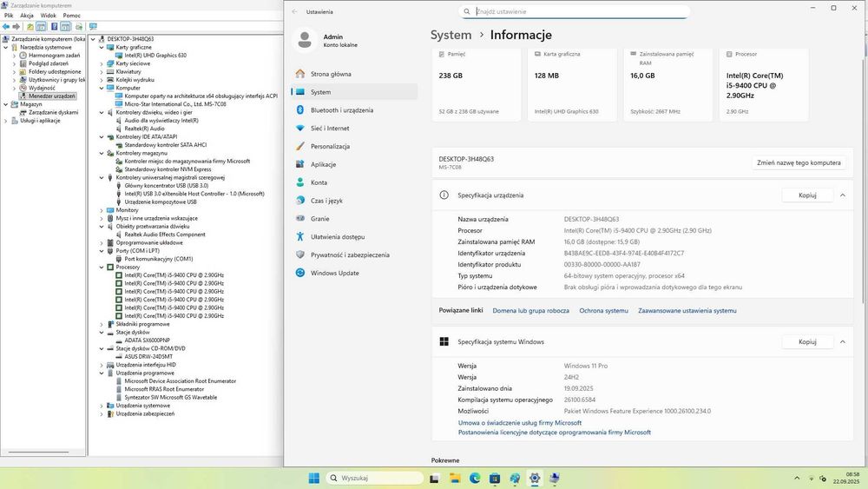
Task: Select Standardowy kontroler NVM Express
Action: click(x=168, y=169)
